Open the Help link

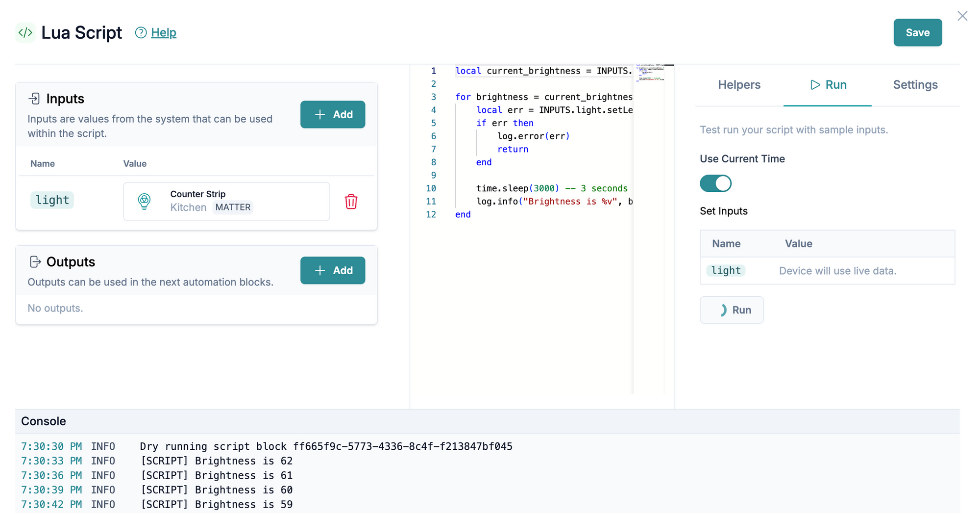pos(164,33)
